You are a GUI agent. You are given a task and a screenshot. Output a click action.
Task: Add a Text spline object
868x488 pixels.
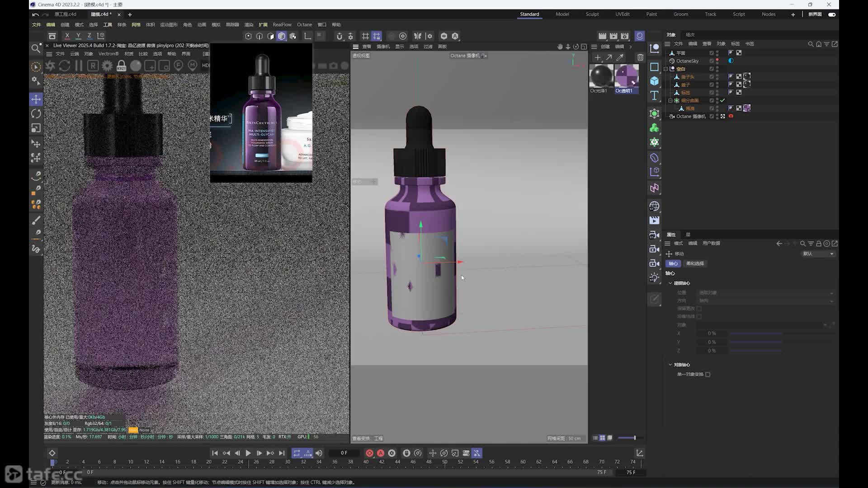pos(654,95)
